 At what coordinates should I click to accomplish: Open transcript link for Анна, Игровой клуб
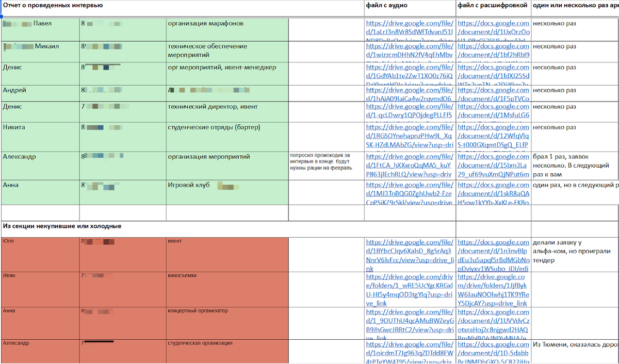click(494, 193)
